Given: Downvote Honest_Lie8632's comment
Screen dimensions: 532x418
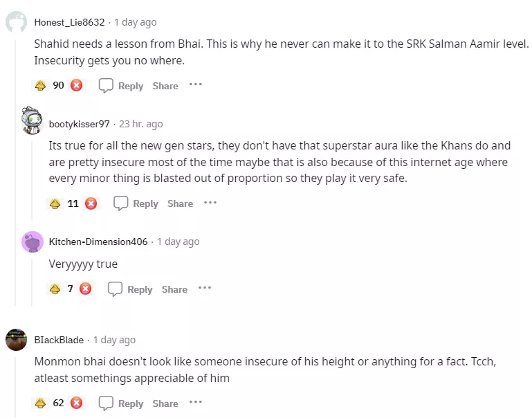Looking at the screenshot, I should [77, 86].
